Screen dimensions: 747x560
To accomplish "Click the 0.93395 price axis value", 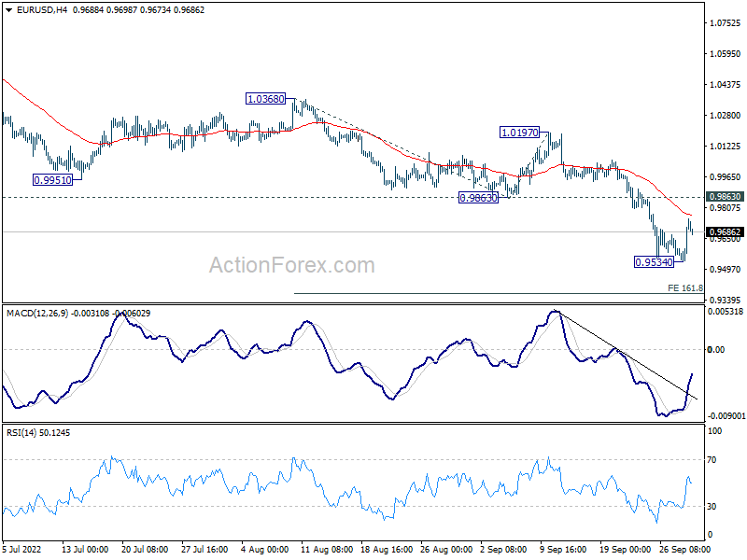I will [726, 300].
